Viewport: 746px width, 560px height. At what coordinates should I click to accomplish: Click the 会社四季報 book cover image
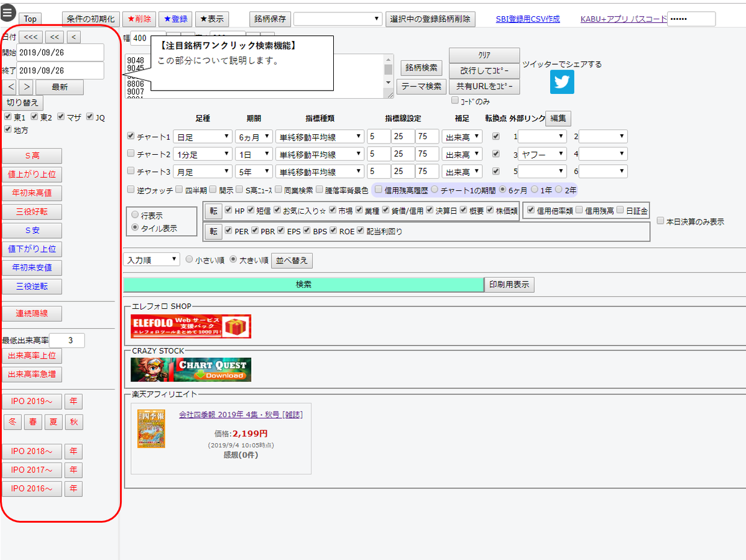(x=151, y=428)
